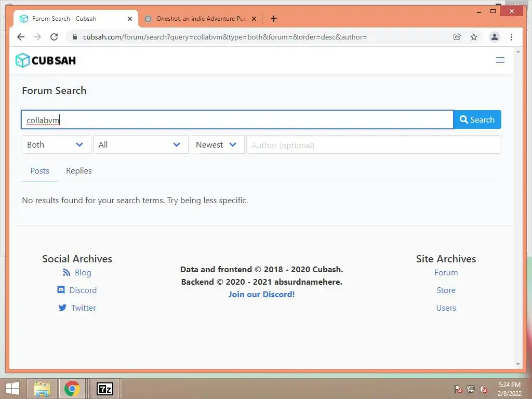
Task: Open File Explorer from taskbar
Action: (x=42, y=389)
